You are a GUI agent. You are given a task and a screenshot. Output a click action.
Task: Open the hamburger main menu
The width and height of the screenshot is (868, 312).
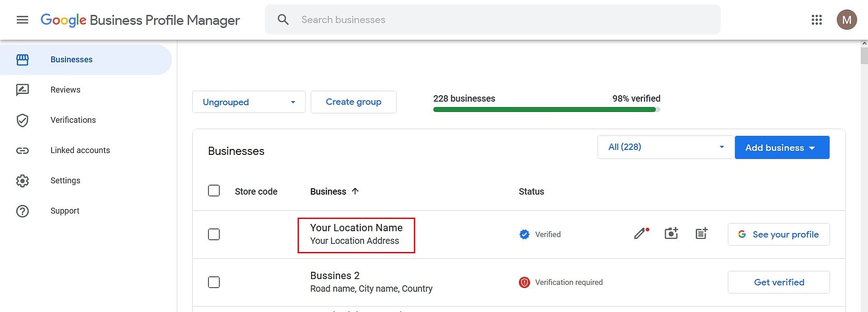(x=22, y=20)
